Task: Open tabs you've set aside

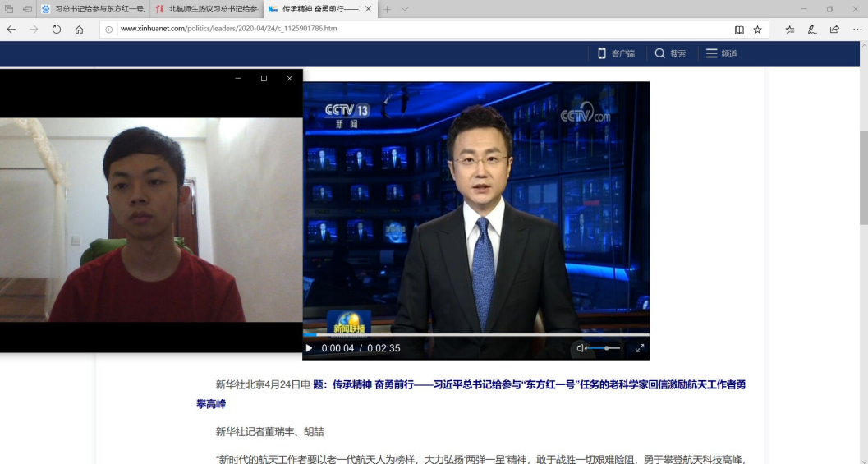Action: pos(9,9)
